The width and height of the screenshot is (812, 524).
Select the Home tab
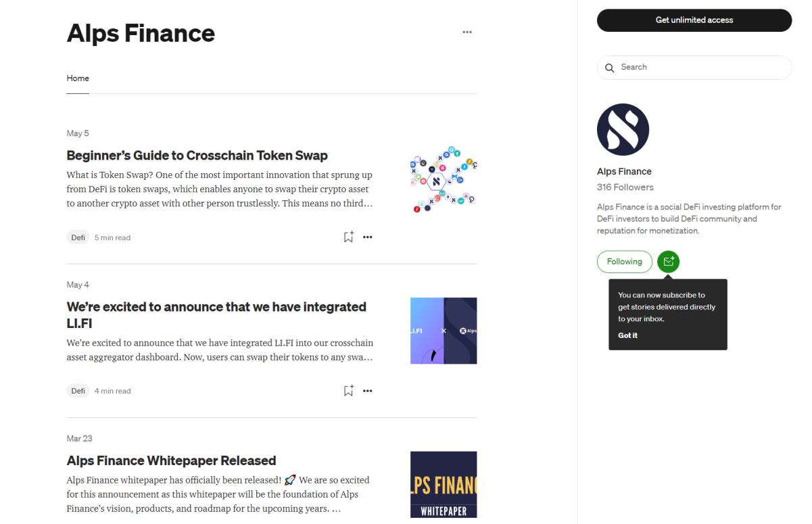[78, 78]
